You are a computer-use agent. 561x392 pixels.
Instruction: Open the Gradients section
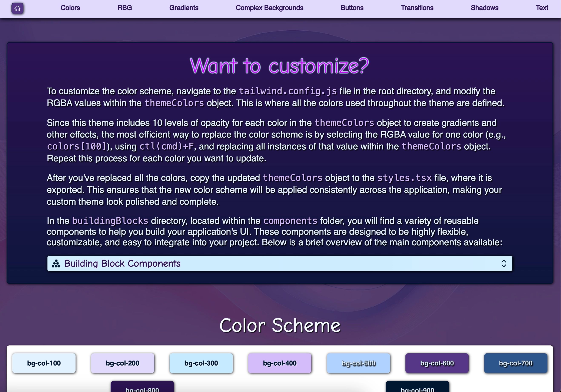coord(184,8)
